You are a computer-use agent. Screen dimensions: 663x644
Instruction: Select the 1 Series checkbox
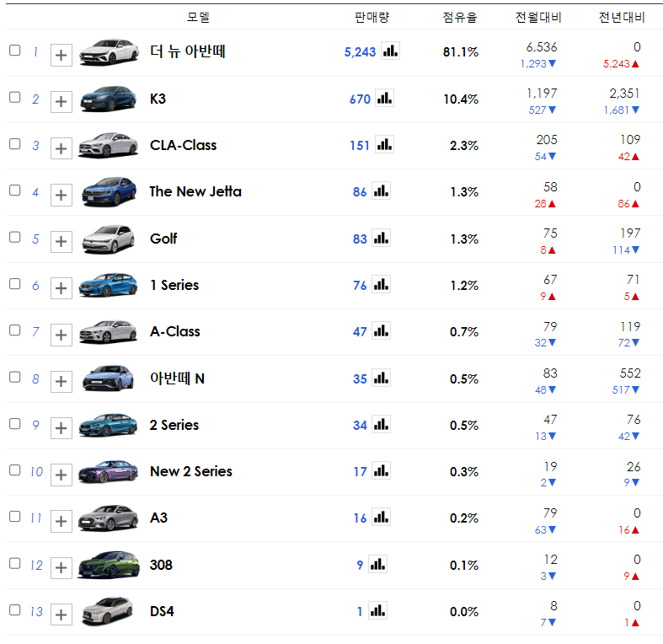(x=15, y=283)
